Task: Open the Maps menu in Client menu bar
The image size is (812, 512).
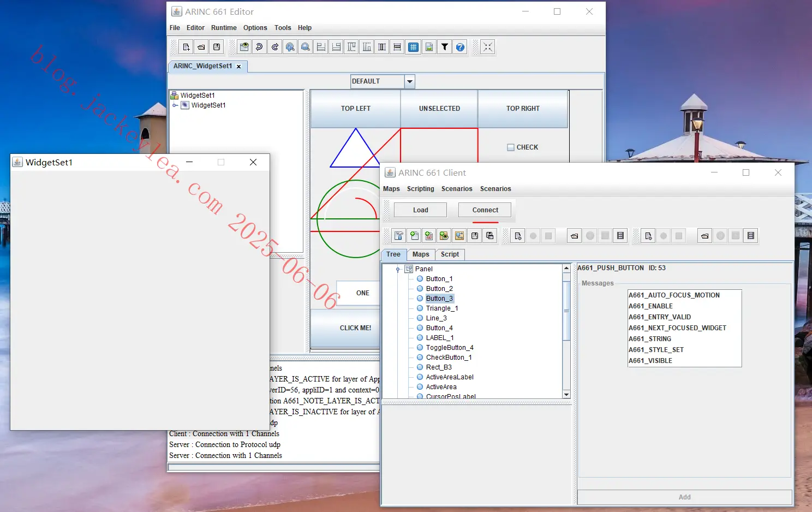Action: [391, 189]
